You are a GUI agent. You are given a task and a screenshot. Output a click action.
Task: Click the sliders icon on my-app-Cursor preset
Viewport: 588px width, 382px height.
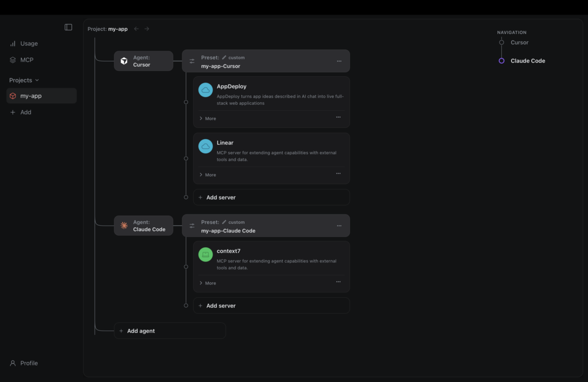coord(192,61)
